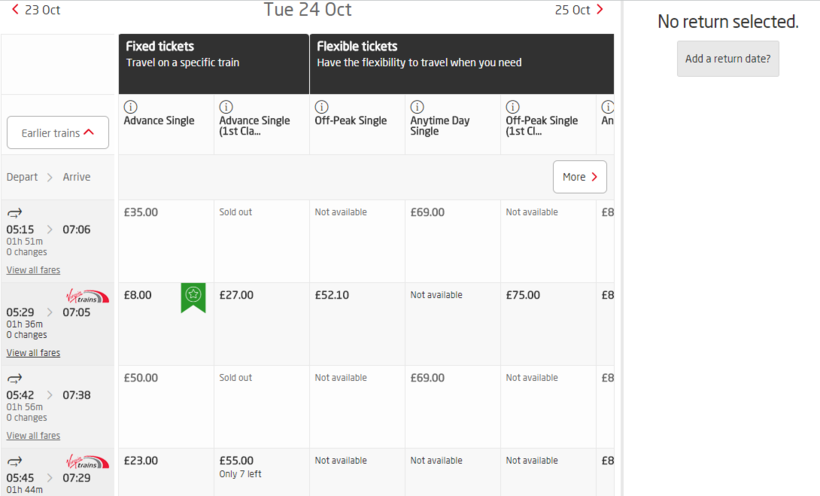Image resolution: width=820 pixels, height=496 pixels.
Task: Open info icon for Advance Single
Action: pyautogui.click(x=130, y=107)
